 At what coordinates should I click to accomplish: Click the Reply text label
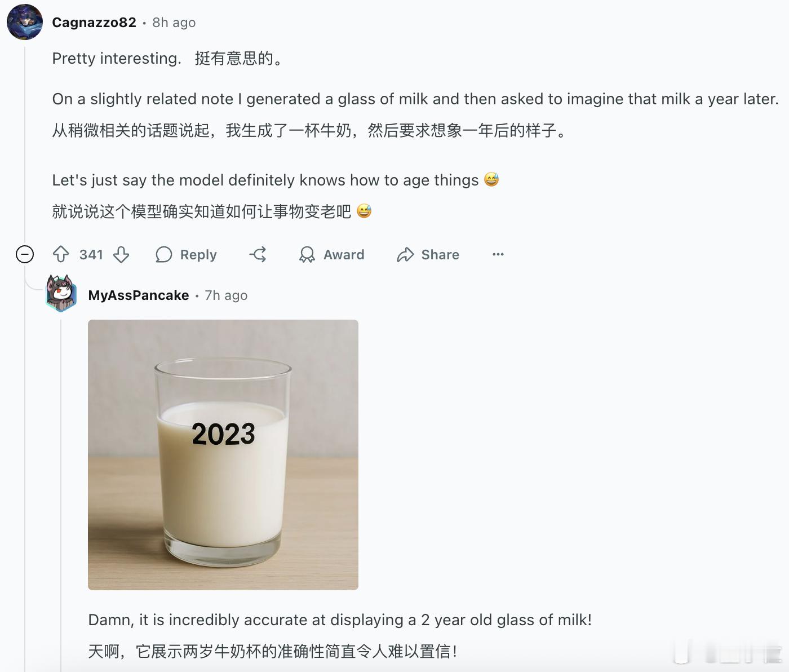click(x=198, y=255)
